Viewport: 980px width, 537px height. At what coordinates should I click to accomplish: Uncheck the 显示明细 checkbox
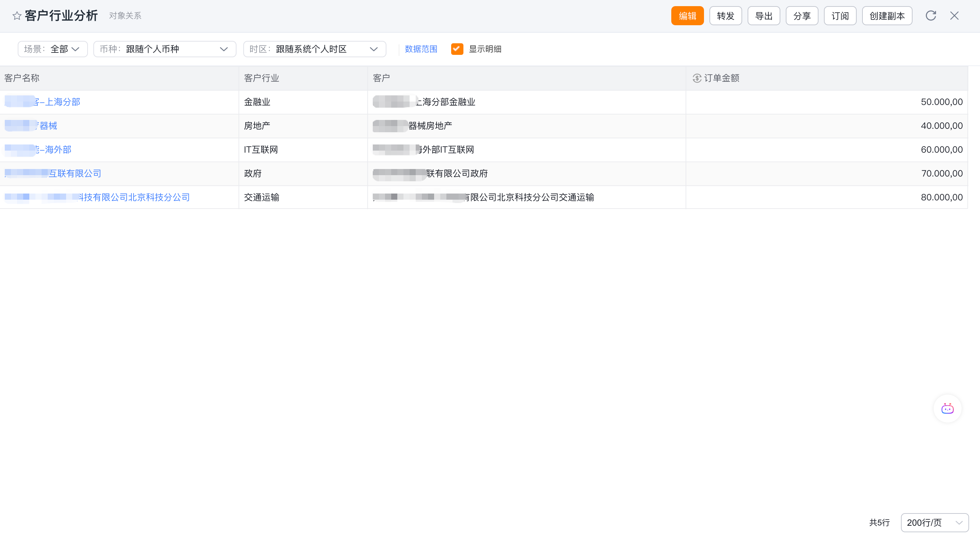coord(457,49)
